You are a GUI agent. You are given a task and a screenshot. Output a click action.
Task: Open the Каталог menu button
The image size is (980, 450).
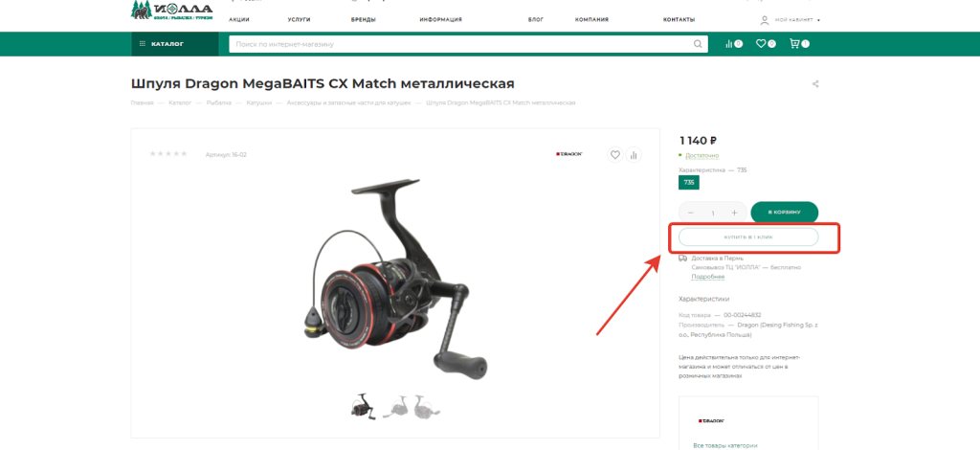[175, 44]
